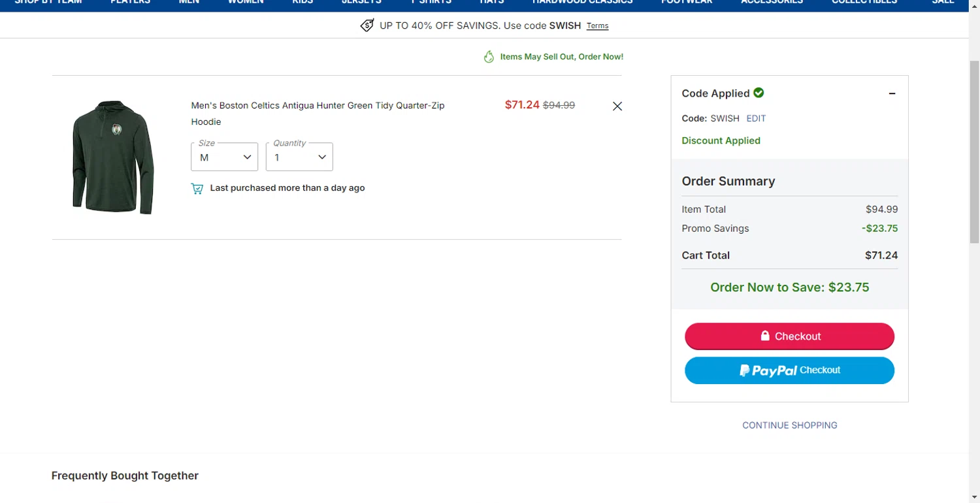
Task: Click the Frequently Bought Together heading
Action: 125,476
